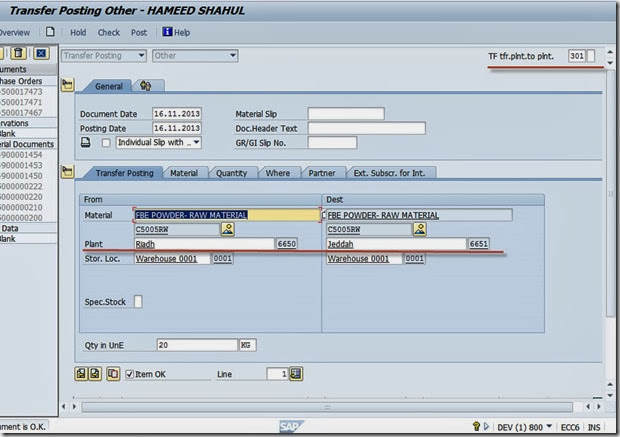Click the Material Slip input field
The height and width of the screenshot is (437, 620).
coord(346,114)
